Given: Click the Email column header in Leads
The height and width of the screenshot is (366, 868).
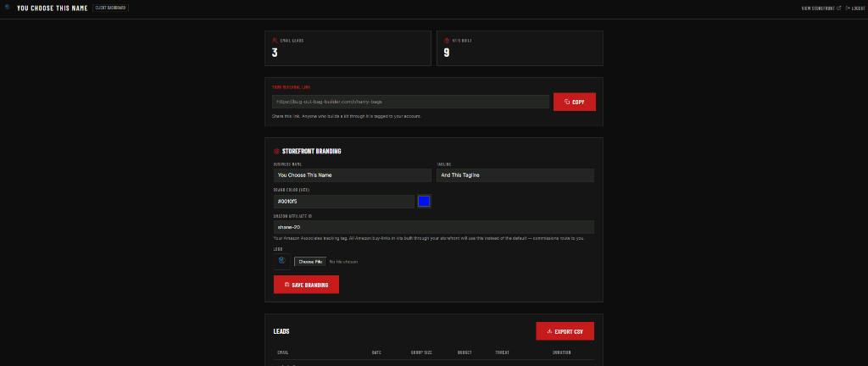Looking at the screenshot, I should pyautogui.click(x=283, y=352).
